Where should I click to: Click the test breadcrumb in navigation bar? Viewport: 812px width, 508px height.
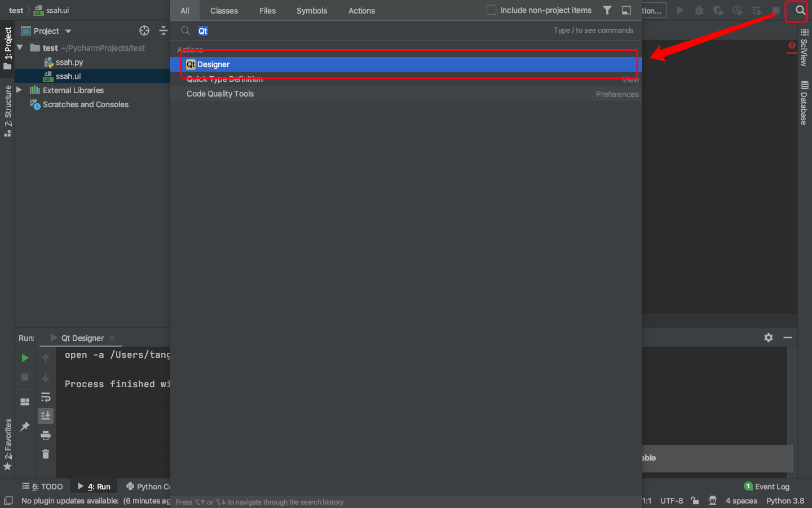tap(16, 10)
